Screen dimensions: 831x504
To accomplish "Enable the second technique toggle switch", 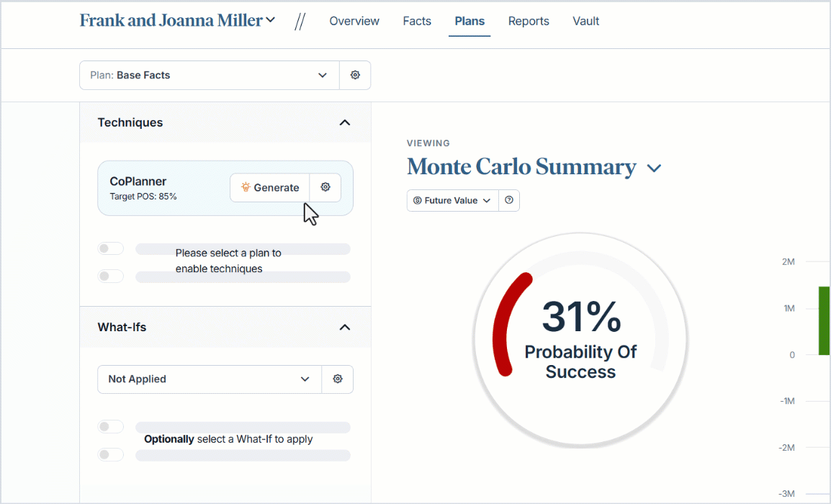I will point(110,276).
